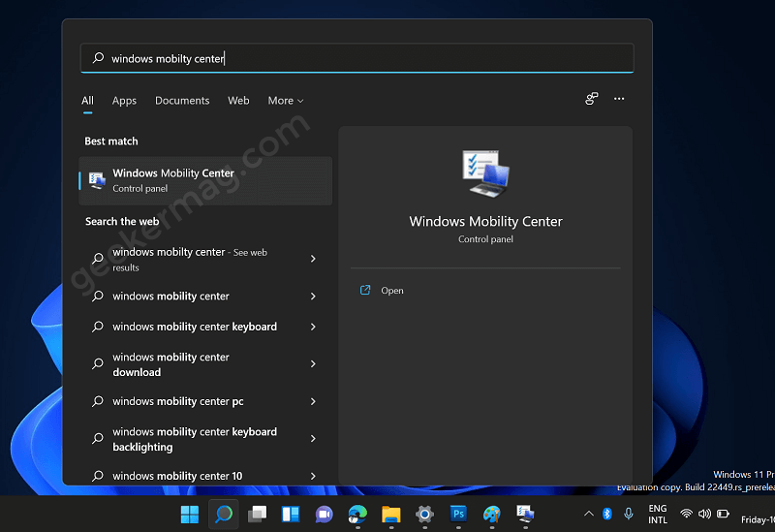Click the microphone tray icon
This screenshot has width=775, height=532.
coord(628,514)
